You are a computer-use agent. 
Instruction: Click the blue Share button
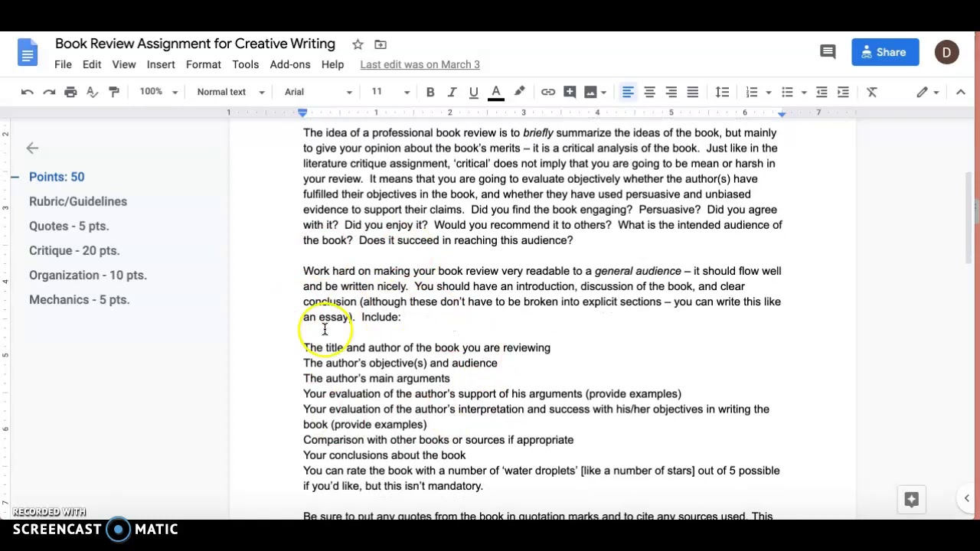884,52
